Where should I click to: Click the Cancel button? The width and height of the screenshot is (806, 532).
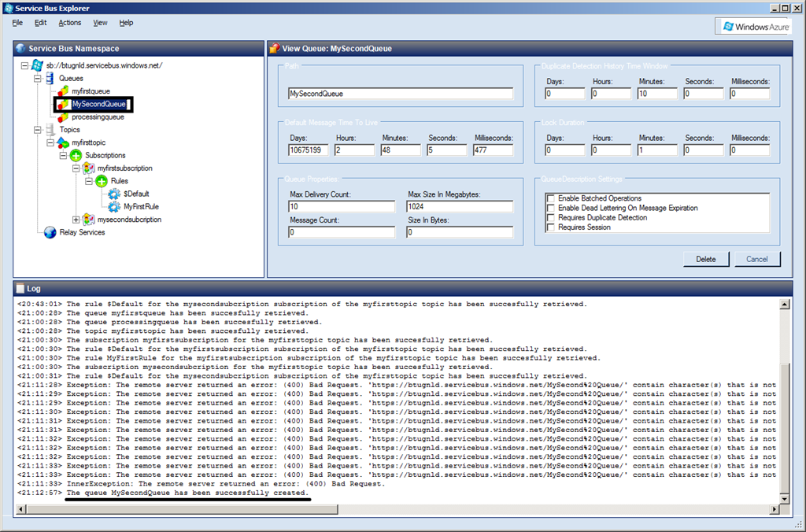tap(756, 259)
